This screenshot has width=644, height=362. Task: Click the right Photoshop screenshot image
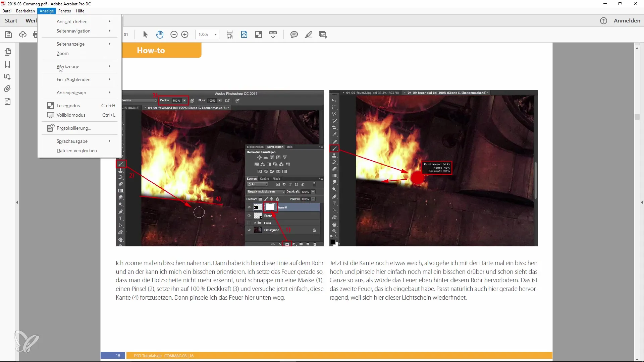click(433, 168)
